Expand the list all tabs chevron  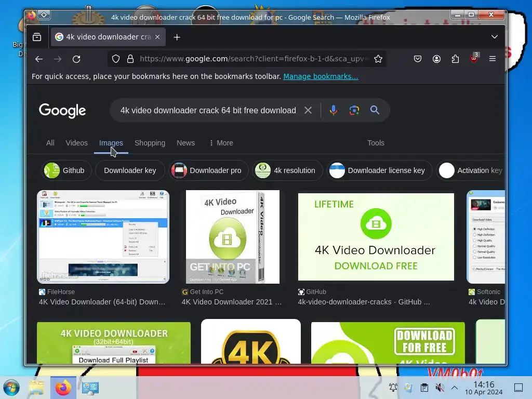[x=495, y=37]
